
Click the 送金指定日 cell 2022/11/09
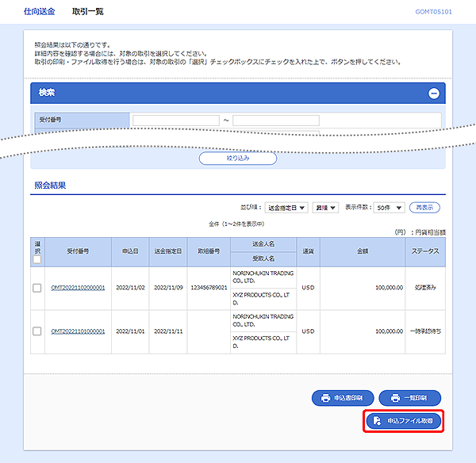click(x=168, y=288)
